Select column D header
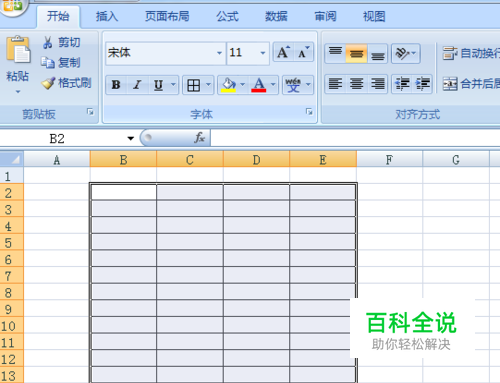500x383 pixels. [x=256, y=160]
